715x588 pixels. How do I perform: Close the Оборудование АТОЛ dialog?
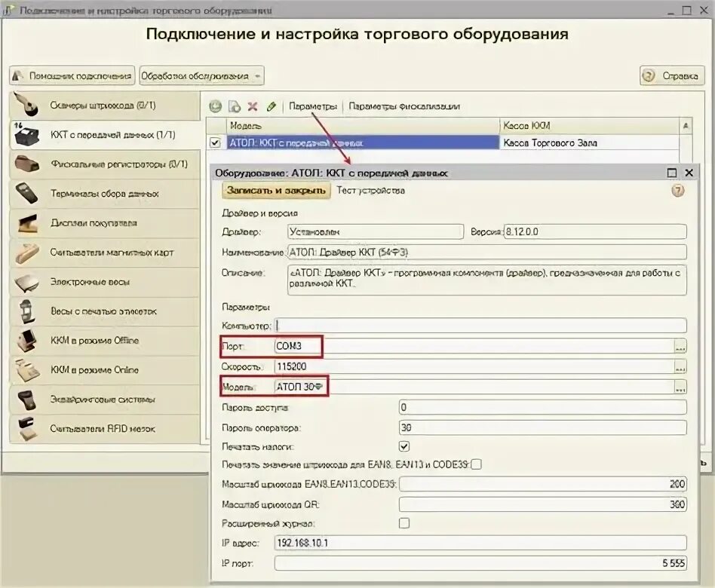[689, 173]
